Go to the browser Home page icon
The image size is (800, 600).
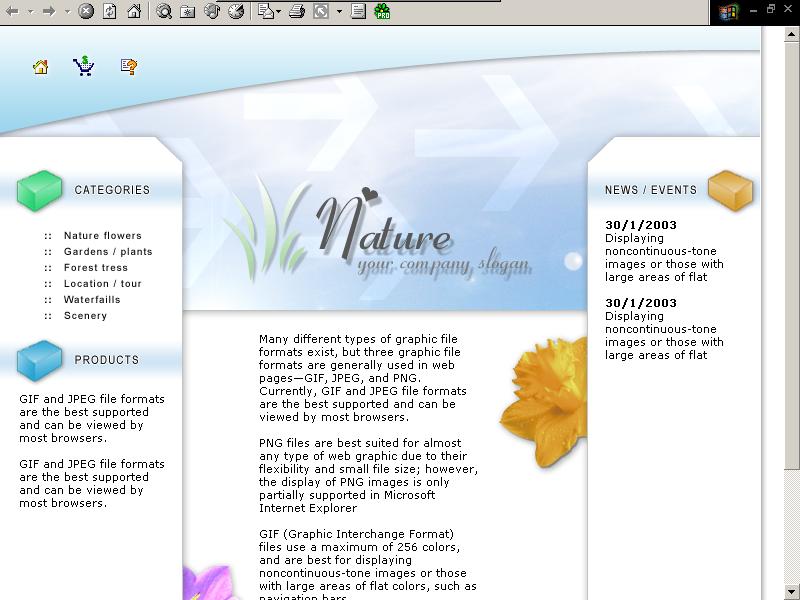(134, 11)
